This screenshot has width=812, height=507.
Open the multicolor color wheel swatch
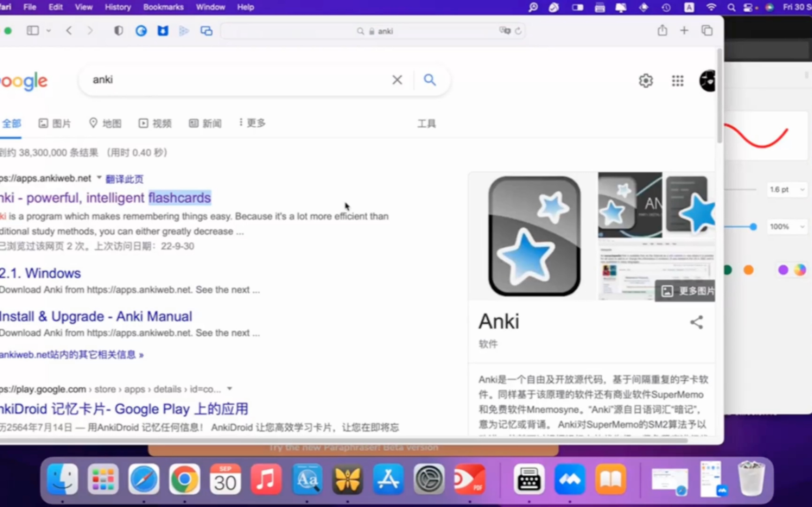coord(800,270)
